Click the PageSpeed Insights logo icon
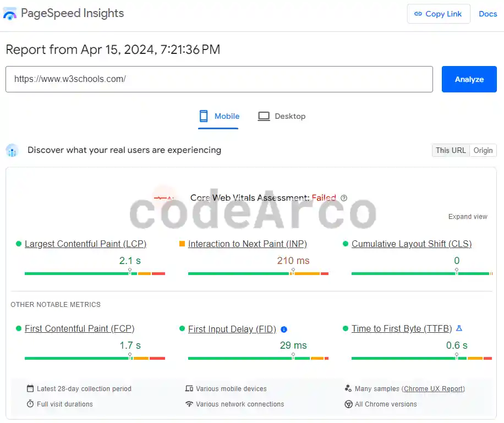The height and width of the screenshot is (423, 504). pos(10,14)
